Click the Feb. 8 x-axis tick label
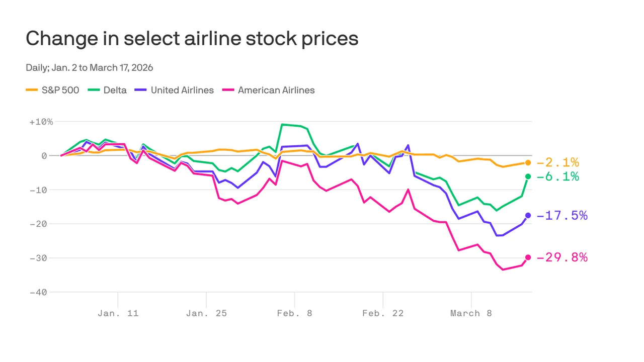 point(294,313)
